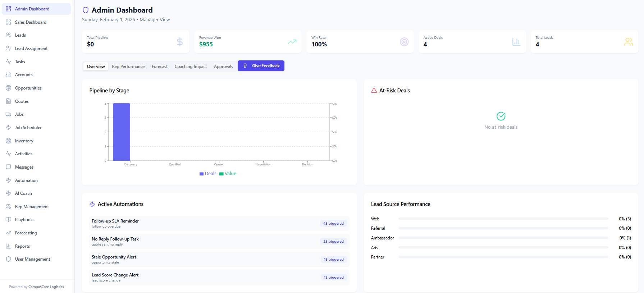Click the trending arrow icon on Revenue Won card

[x=292, y=42]
